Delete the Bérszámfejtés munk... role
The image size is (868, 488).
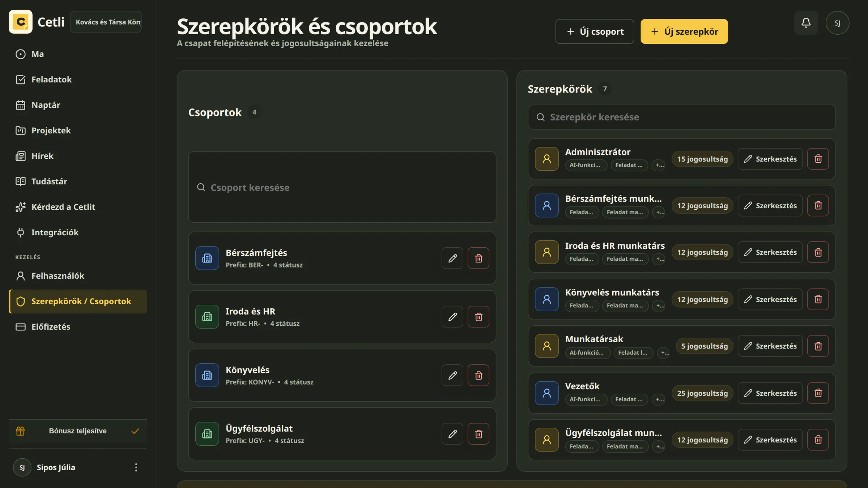818,205
